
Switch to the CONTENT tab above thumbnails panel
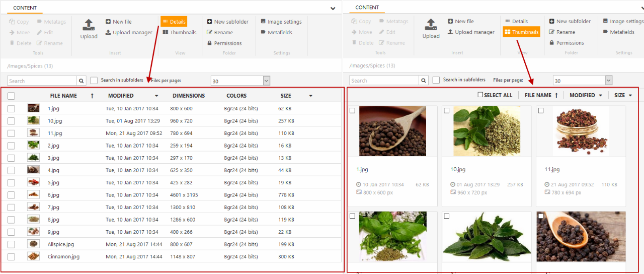click(367, 8)
